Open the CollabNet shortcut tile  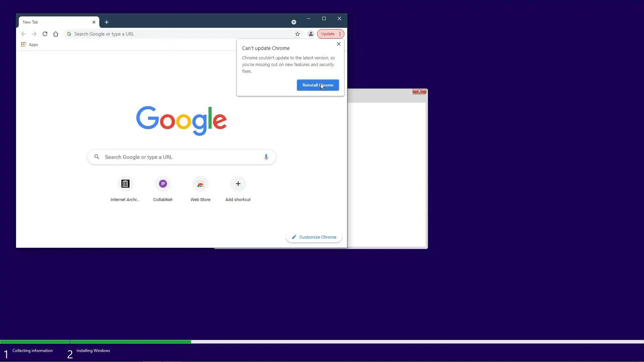point(163,184)
